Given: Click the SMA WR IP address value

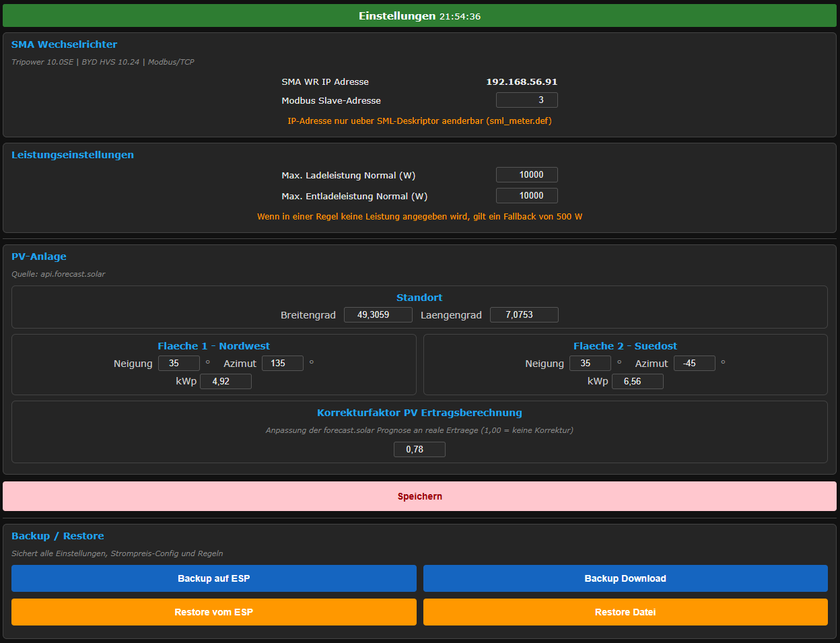Looking at the screenshot, I should tap(522, 82).
